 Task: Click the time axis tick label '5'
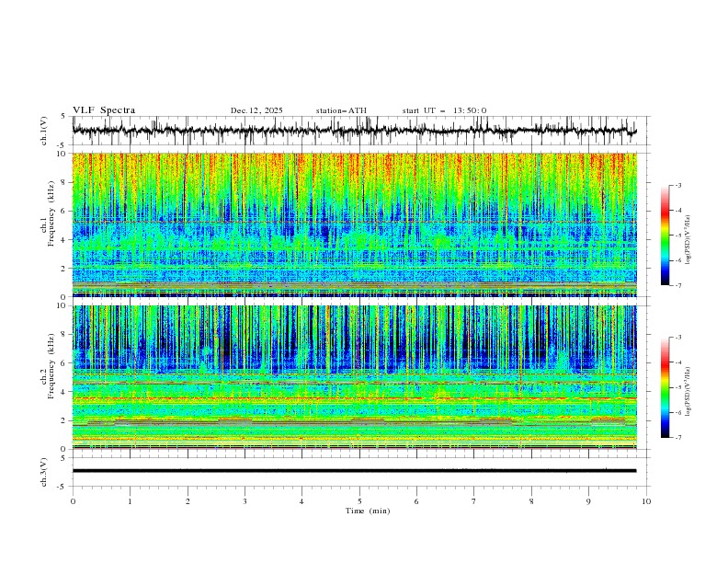point(359,501)
